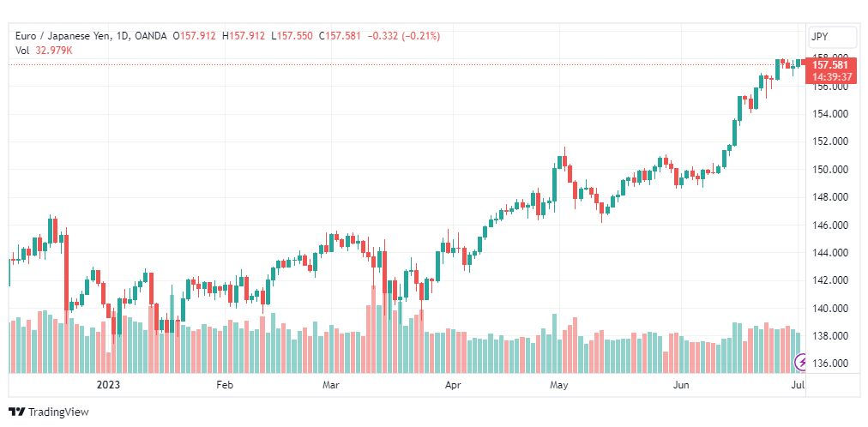Click the TradingView text link
This screenshot has height=427, width=868.
[58, 412]
